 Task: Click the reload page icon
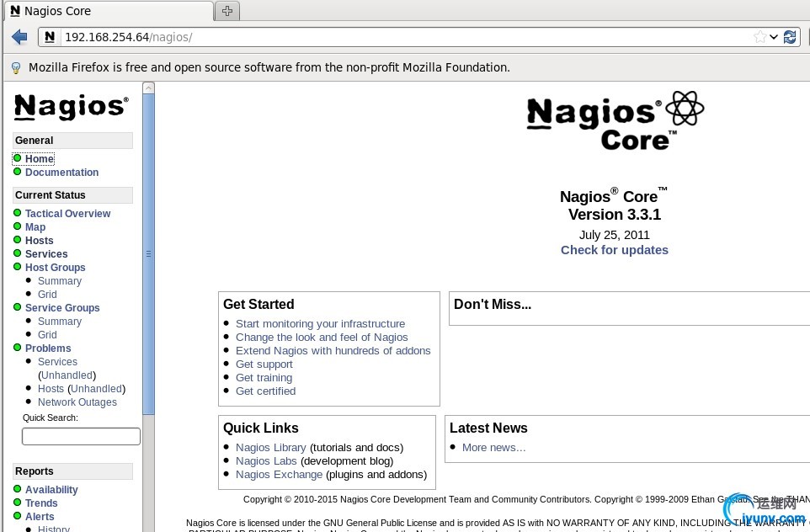pyautogui.click(x=789, y=37)
